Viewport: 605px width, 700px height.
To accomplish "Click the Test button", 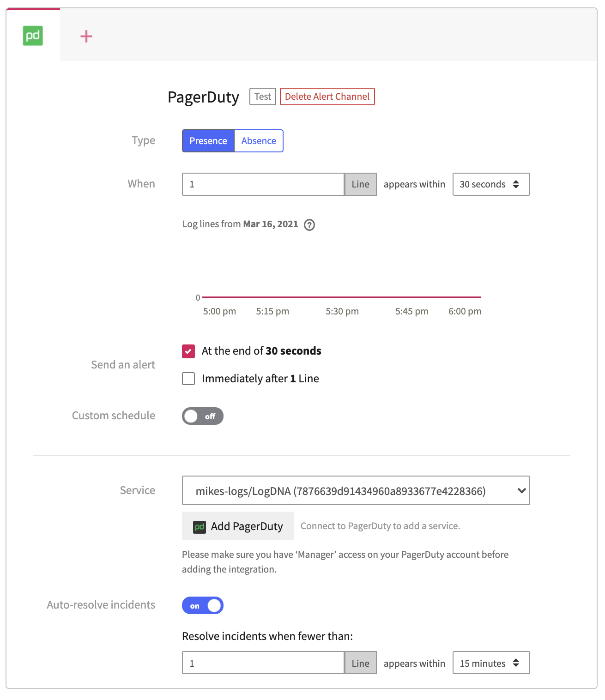I will pos(263,97).
